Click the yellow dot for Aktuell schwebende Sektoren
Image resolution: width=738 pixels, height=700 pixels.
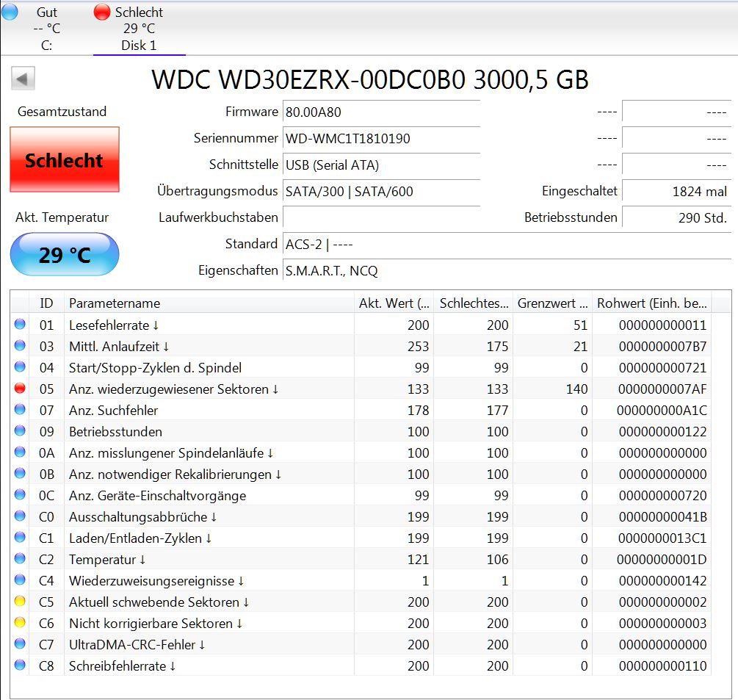tap(20, 601)
